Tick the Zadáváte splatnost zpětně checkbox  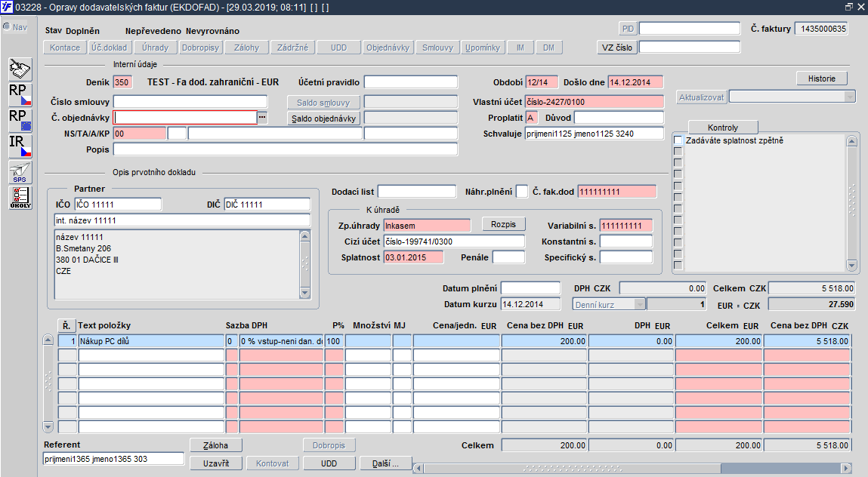678,140
